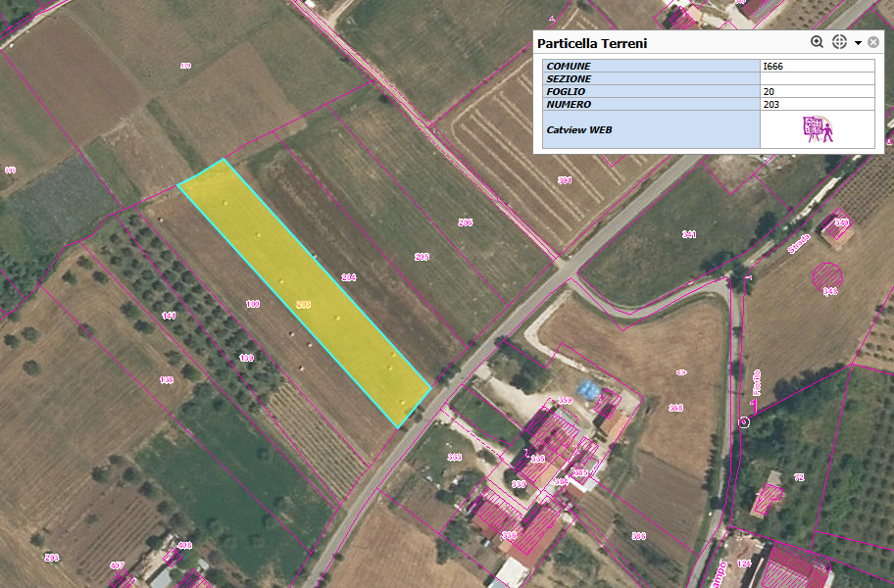
Task: Click the Particella Terreni popup title
Action: point(592,44)
